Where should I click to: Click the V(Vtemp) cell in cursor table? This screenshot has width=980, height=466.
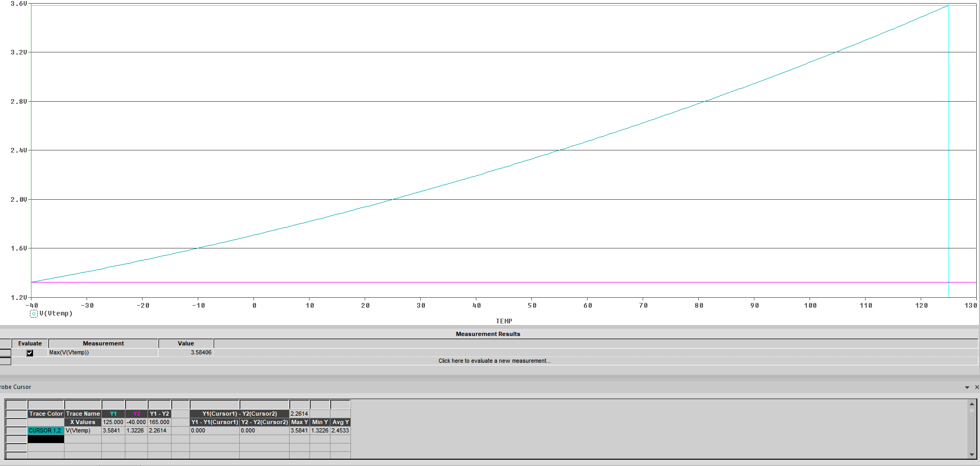[83, 431]
